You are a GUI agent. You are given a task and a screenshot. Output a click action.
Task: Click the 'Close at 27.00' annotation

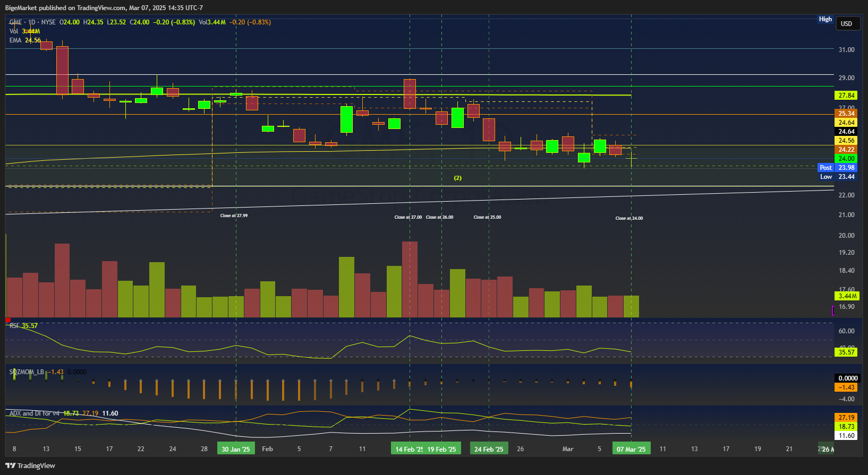point(408,217)
